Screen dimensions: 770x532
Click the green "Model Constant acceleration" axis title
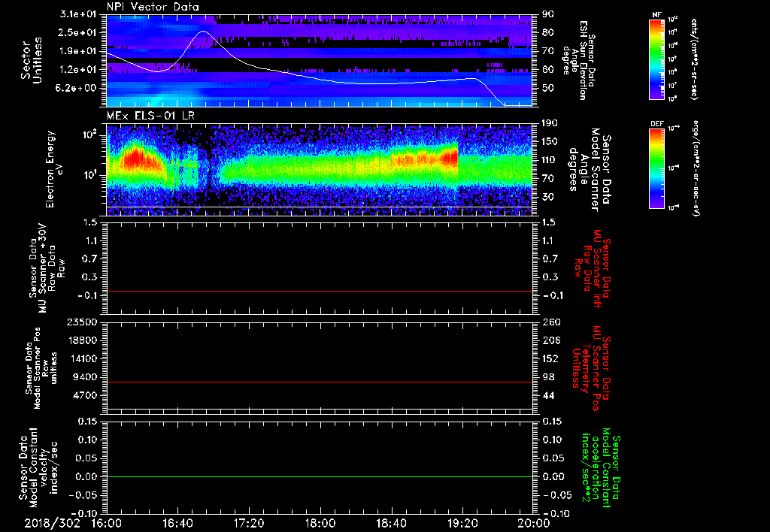coord(601,469)
